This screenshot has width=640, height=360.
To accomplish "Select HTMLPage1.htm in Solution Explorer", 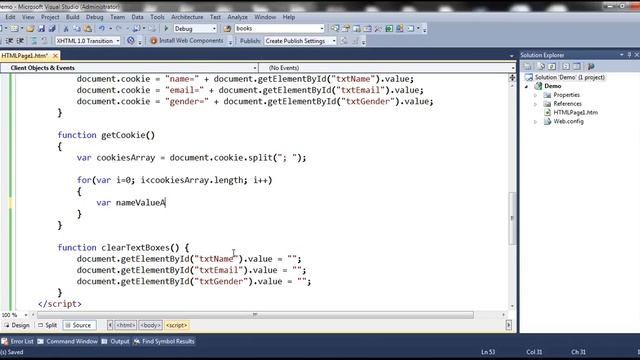I will click(x=576, y=113).
